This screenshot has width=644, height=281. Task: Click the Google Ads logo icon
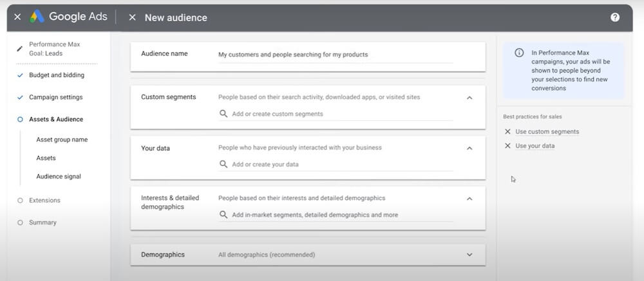(37, 17)
